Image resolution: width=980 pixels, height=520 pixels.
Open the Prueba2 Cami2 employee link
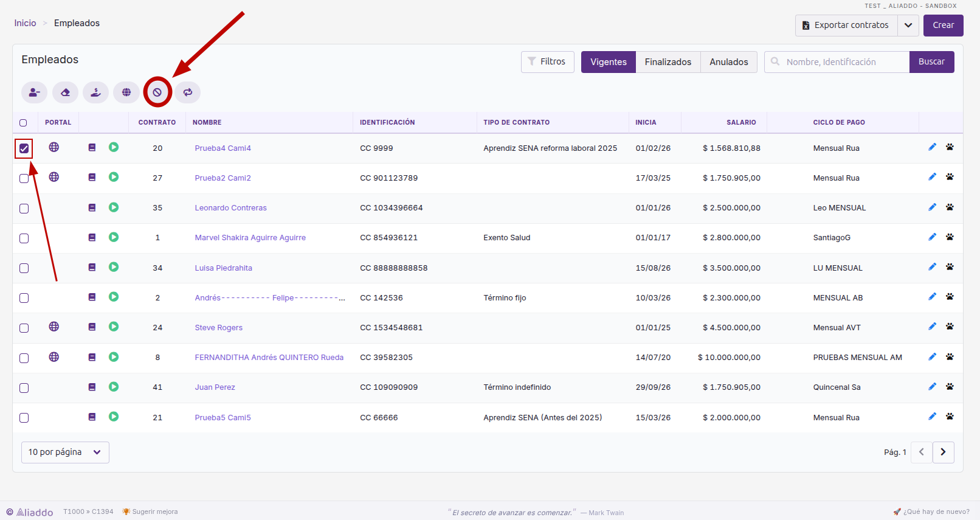223,178
